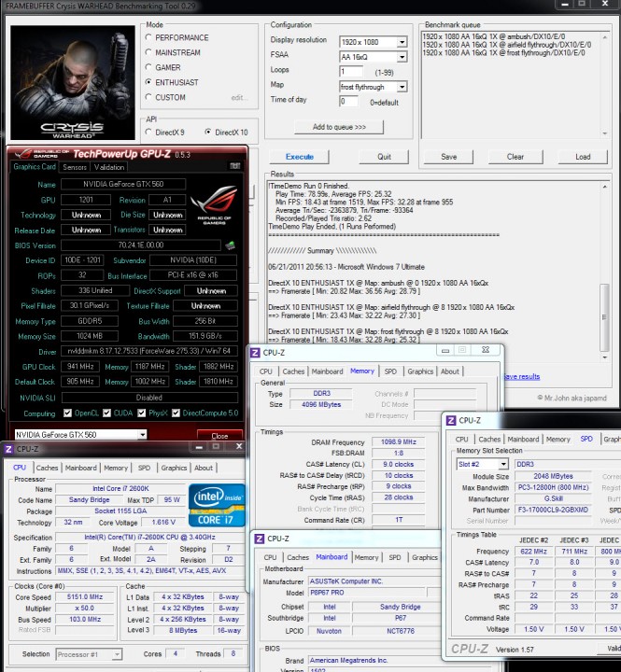Select the airfield flythrough queue entry

click(506, 45)
